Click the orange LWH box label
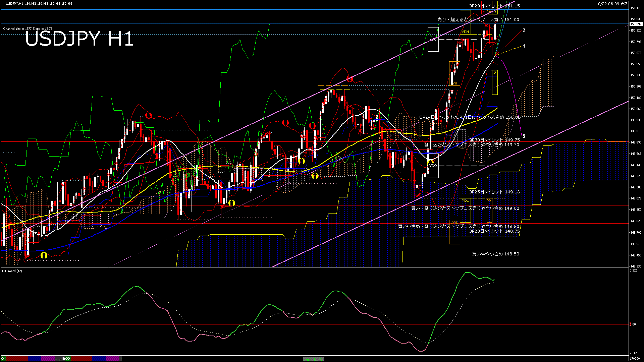Viewport: 644px width, 362px height. 454,83
